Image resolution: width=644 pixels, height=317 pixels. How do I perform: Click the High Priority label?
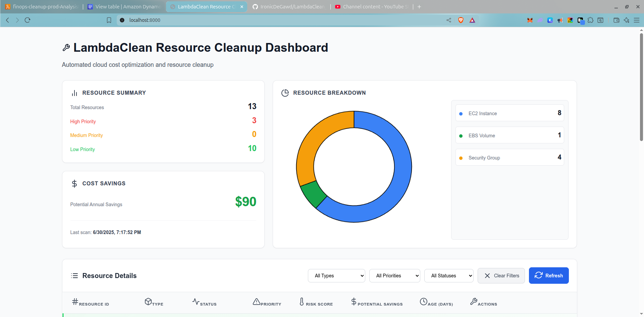[x=83, y=122]
